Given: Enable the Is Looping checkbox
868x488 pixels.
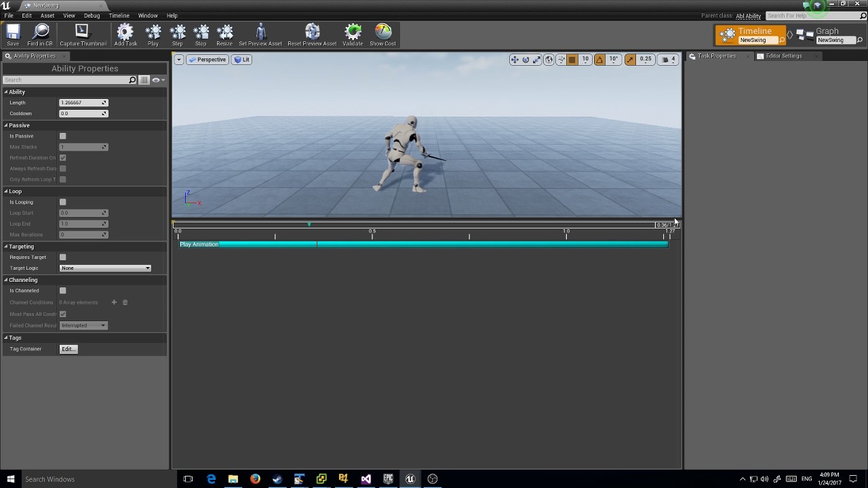Looking at the screenshot, I should (x=63, y=202).
